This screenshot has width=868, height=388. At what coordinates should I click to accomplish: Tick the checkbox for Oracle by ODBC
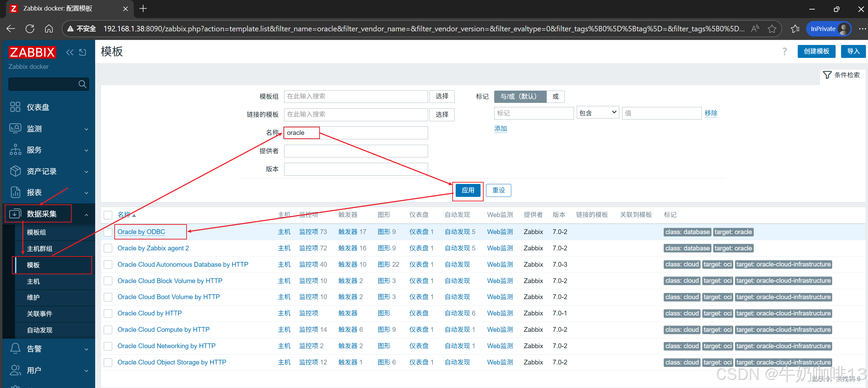click(x=108, y=232)
